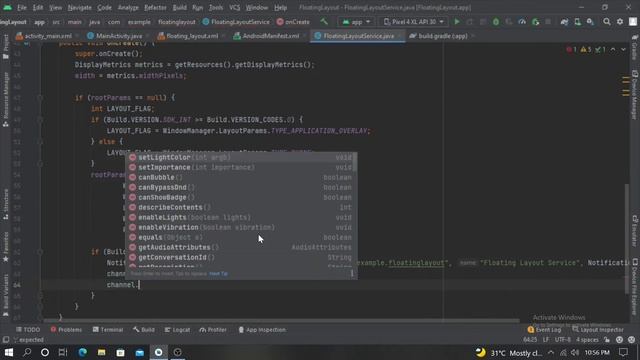Image resolution: width=640 pixels, height=360 pixels.
Task: Toggle fold for the if (rootParams == null) block
Action: pos(40,98)
